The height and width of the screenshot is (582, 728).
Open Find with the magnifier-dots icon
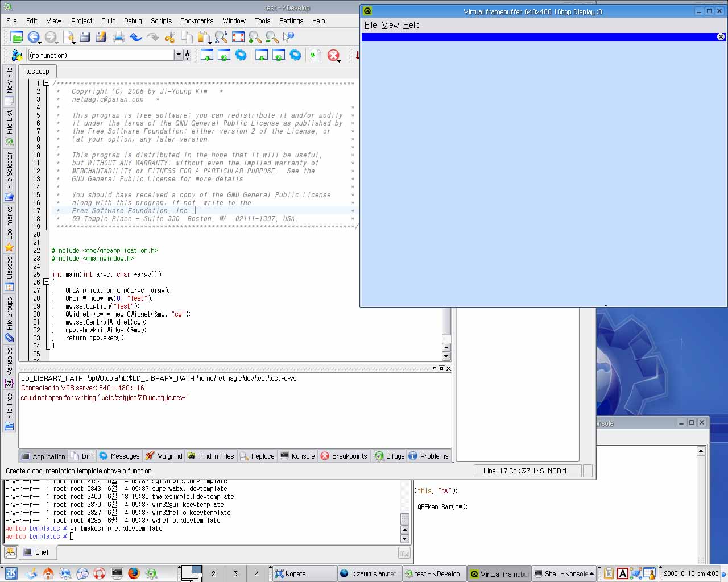[221, 37]
